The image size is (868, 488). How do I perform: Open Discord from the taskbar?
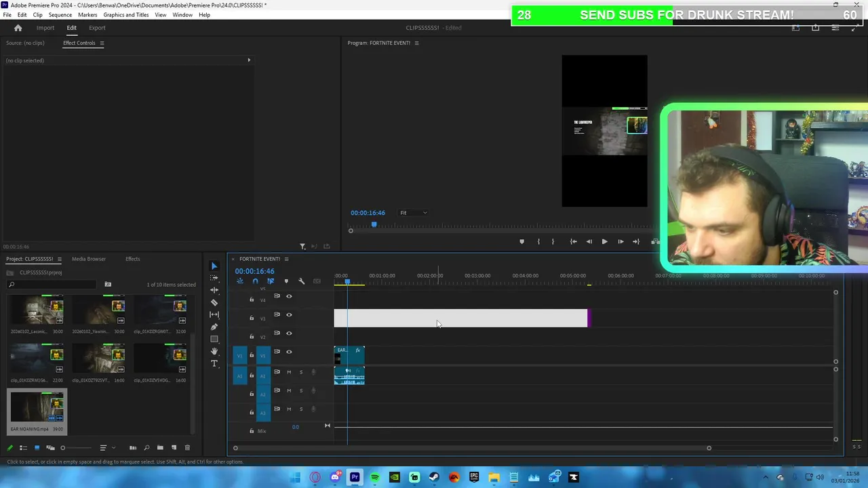[335, 477]
